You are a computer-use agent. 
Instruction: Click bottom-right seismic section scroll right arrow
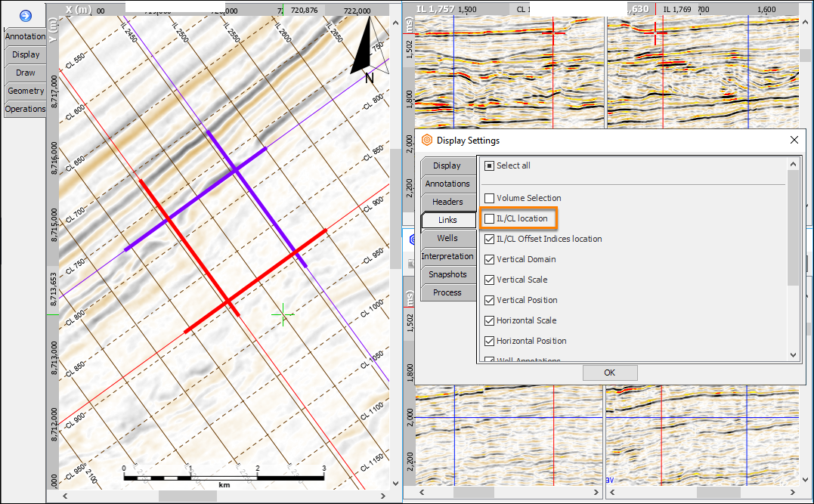793,492
